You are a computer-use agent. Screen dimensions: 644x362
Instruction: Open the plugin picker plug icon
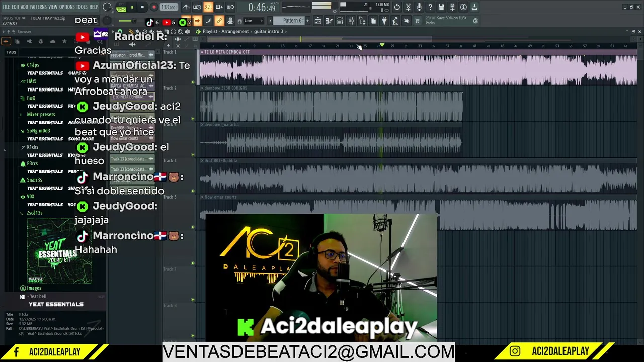click(384, 21)
